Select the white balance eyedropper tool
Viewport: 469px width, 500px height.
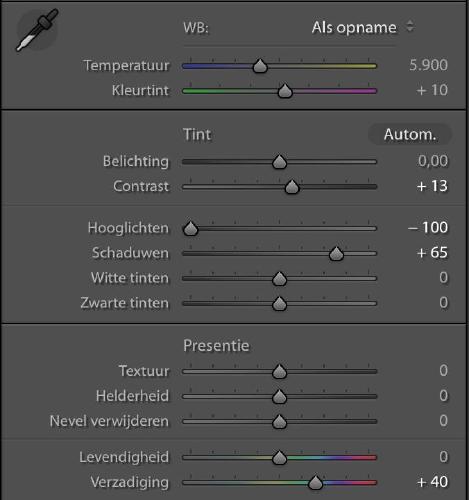tap(37, 30)
